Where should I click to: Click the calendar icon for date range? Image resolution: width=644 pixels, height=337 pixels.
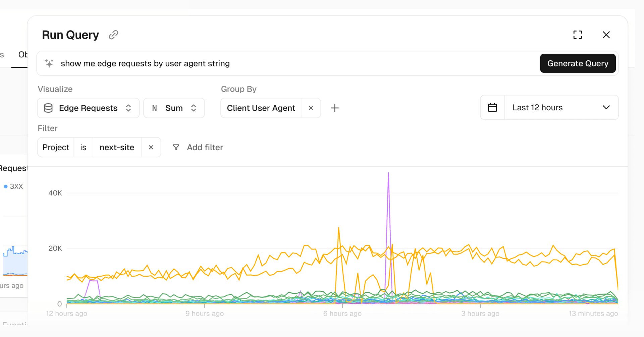492,108
